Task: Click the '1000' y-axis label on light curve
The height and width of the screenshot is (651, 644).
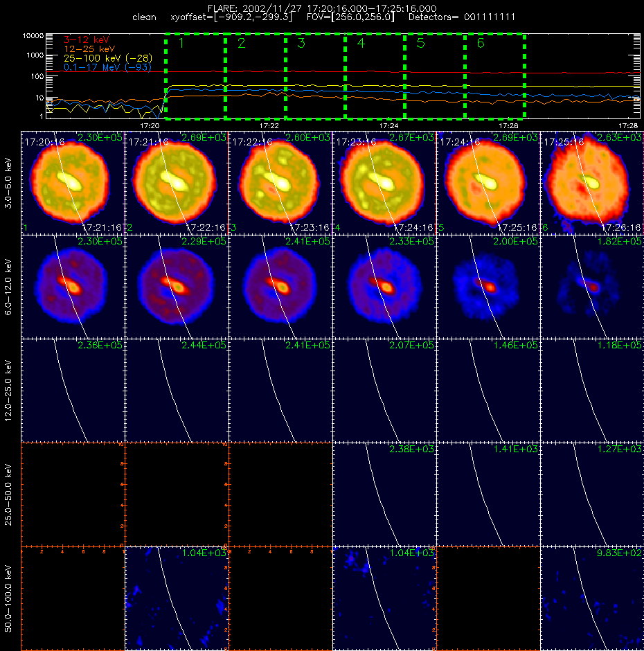Action: [x=35, y=55]
